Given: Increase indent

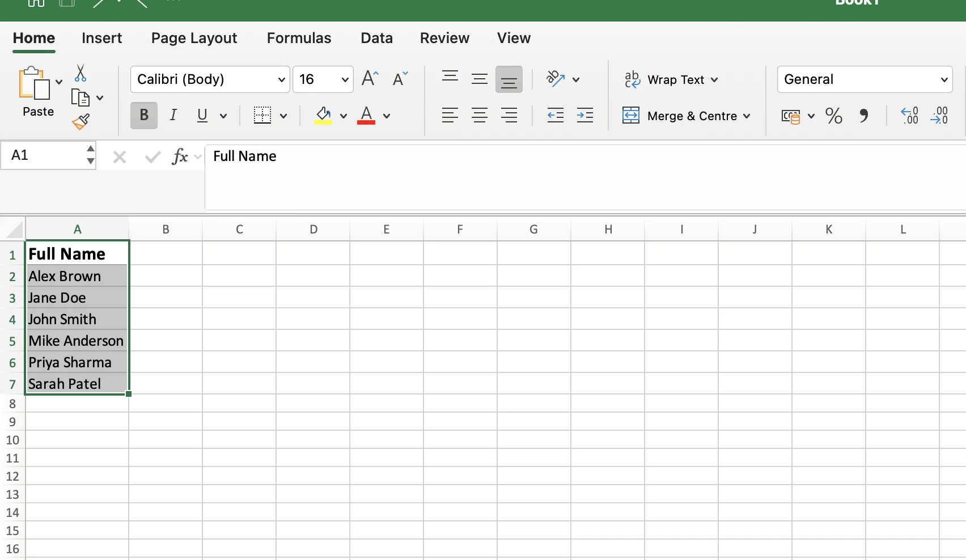Looking at the screenshot, I should (585, 116).
